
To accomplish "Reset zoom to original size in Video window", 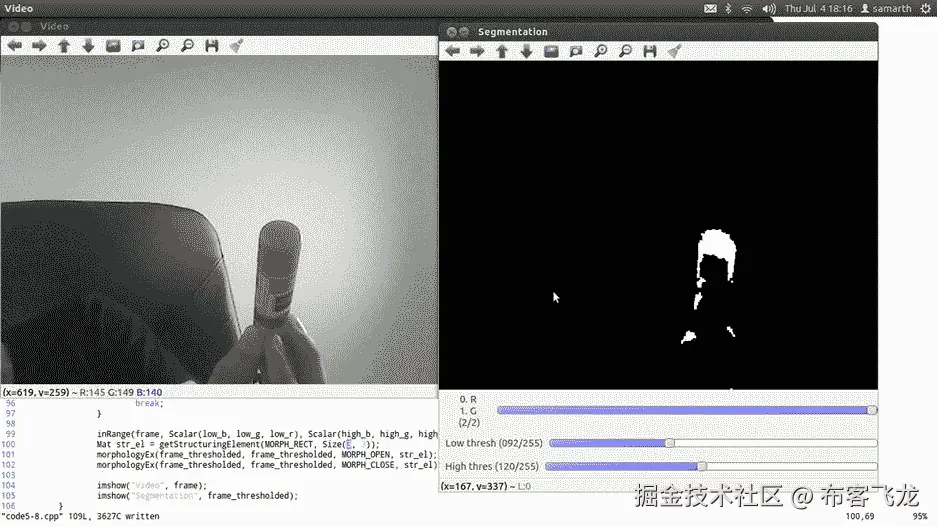I will pos(113,45).
